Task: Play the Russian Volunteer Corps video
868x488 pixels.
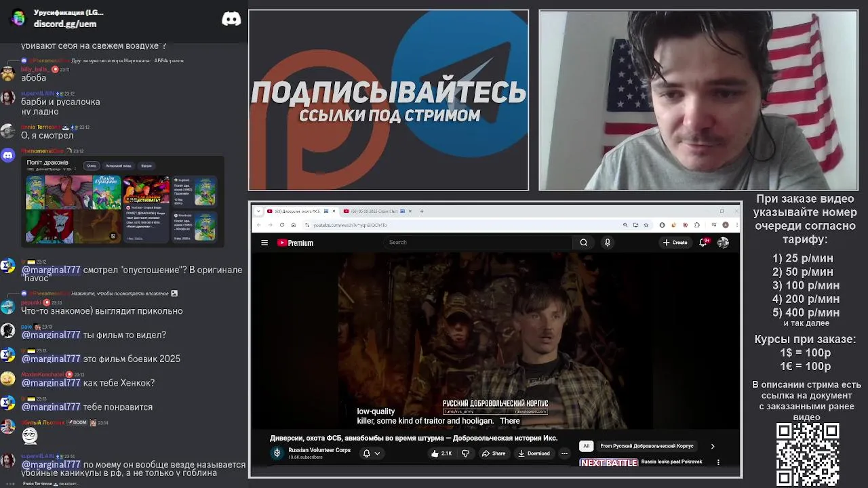Action: [x=495, y=341]
